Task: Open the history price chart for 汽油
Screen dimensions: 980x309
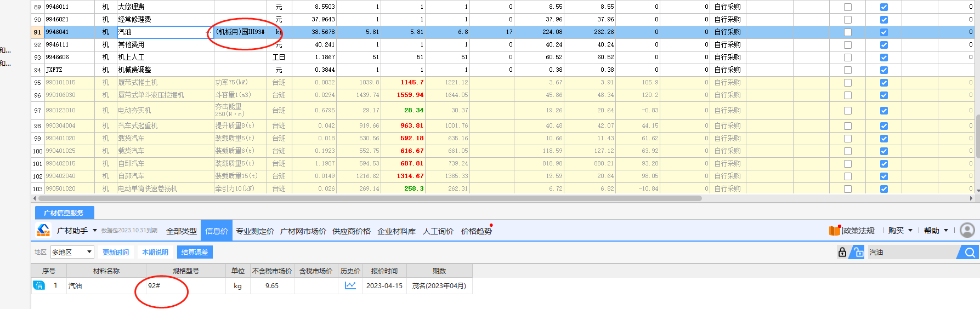Action: (350, 285)
